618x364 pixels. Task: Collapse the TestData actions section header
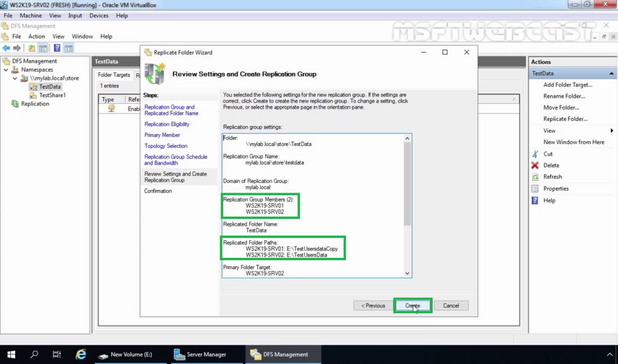pos(611,74)
